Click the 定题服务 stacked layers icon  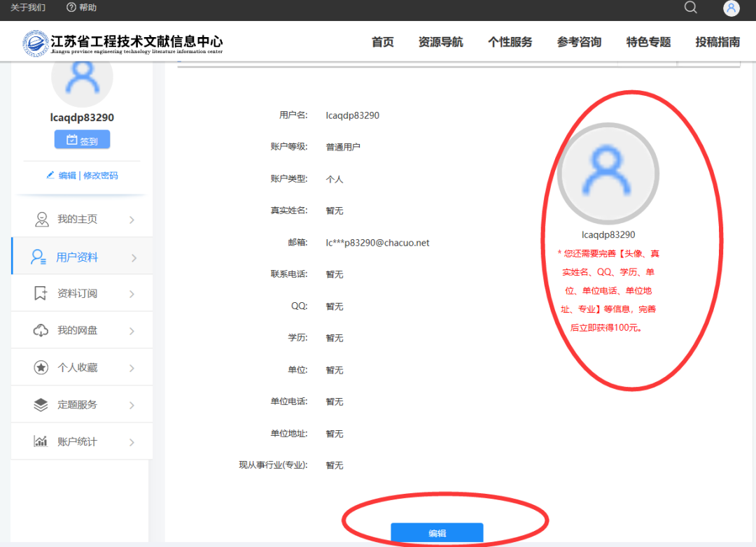coord(41,404)
